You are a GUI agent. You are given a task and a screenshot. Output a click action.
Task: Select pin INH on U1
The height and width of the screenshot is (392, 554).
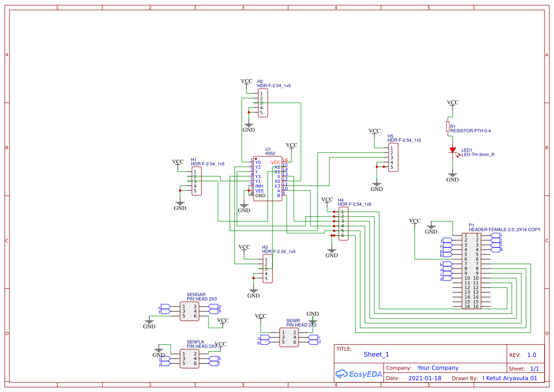(259, 187)
